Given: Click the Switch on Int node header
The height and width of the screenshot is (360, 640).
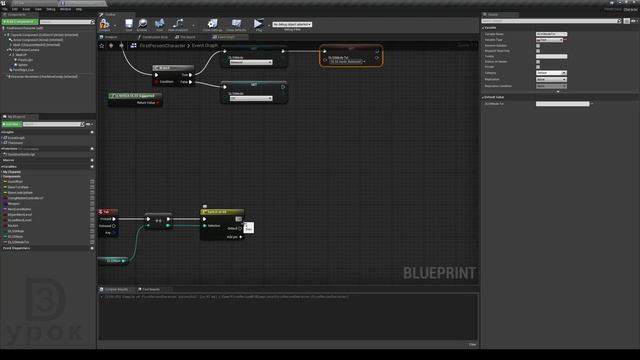Looking at the screenshot, I should pyautogui.click(x=222, y=212).
